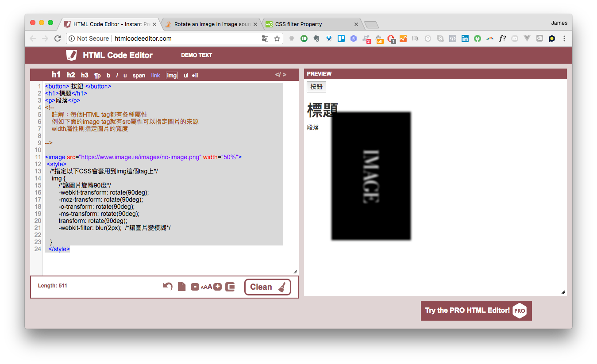Click the undo arrow icon below the editor
This screenshot has height=364, width=597.
point(167,287)
